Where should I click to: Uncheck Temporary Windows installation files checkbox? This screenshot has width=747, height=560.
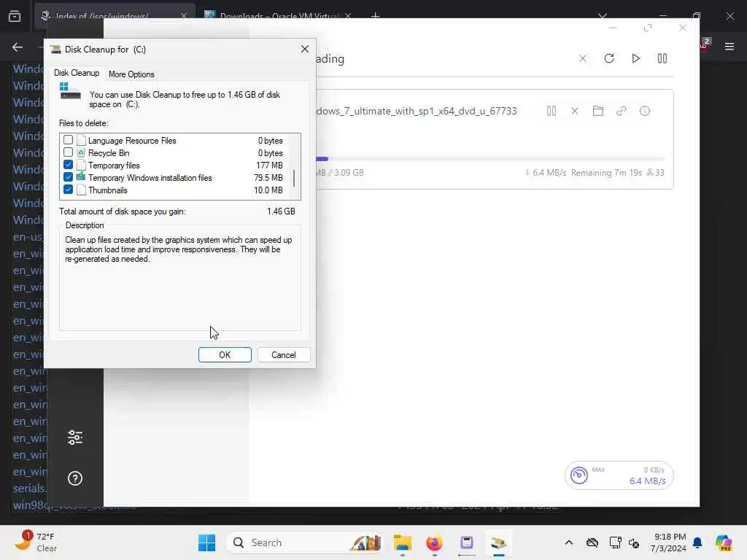[x=68, y=177]
